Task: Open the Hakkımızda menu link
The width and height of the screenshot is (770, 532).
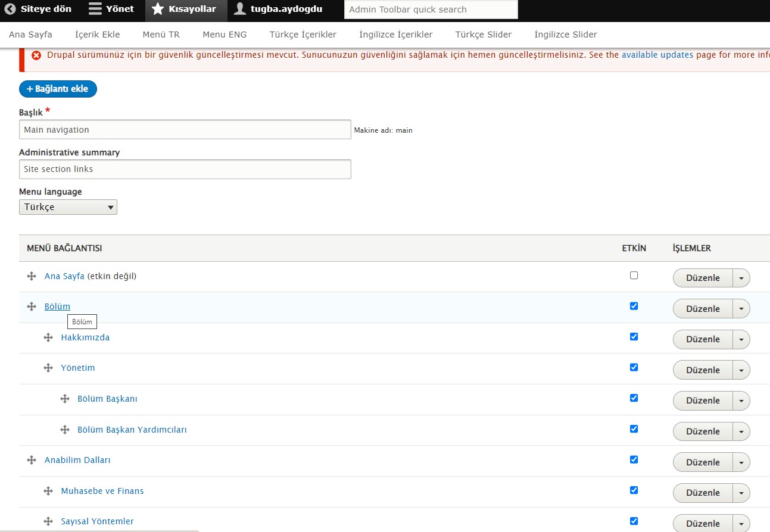Action: (85, 337)
